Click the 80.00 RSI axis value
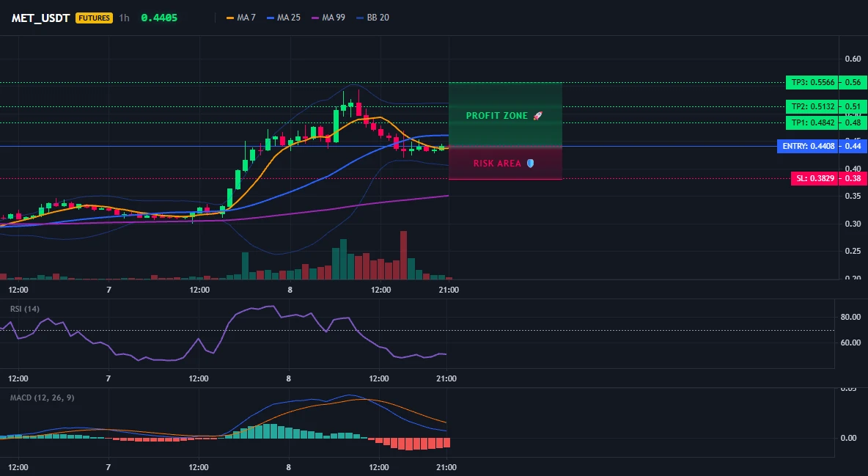The image size is (868, 476). 851,317
